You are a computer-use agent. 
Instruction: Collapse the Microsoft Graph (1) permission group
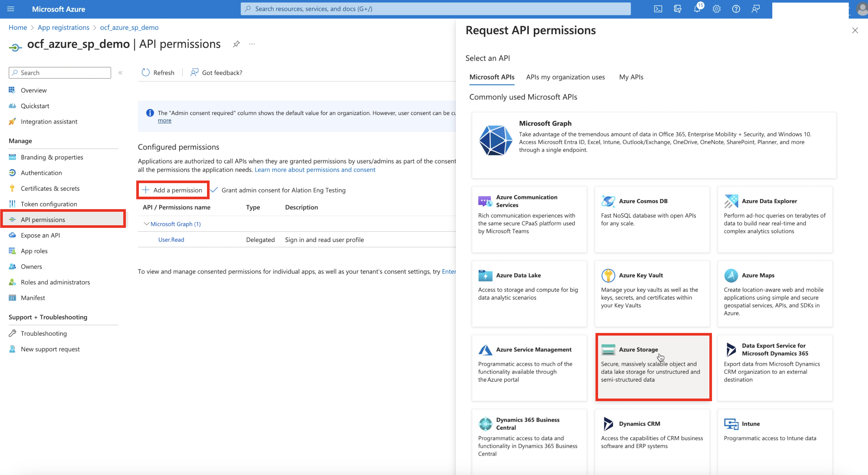146,224
